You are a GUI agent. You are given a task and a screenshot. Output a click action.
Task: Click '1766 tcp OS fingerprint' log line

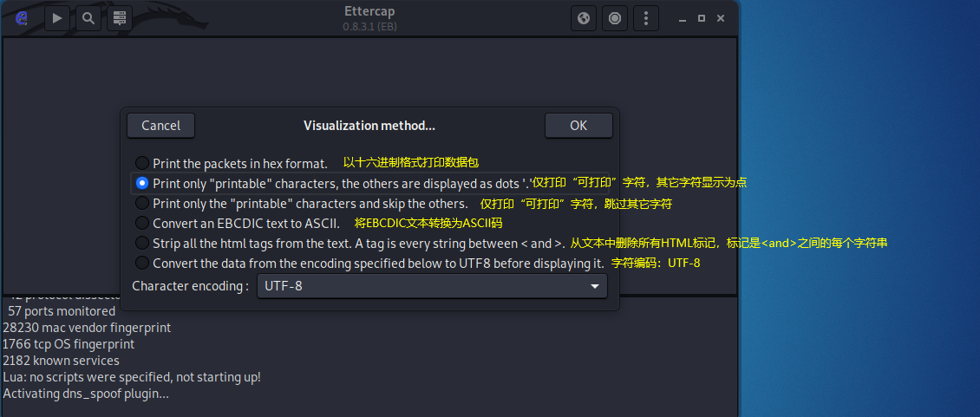click(69, 344)
